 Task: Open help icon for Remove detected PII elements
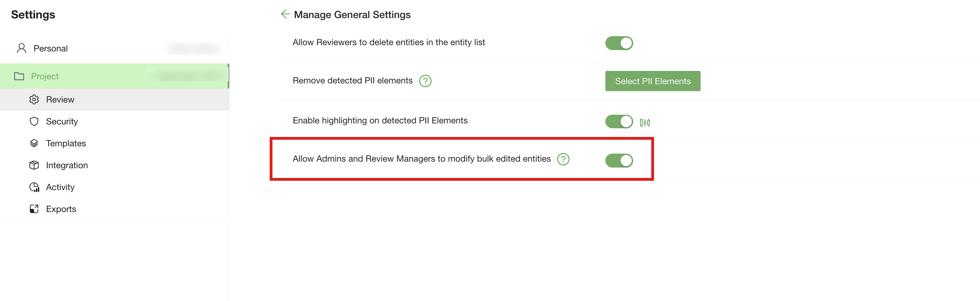(x=425, y=81)
